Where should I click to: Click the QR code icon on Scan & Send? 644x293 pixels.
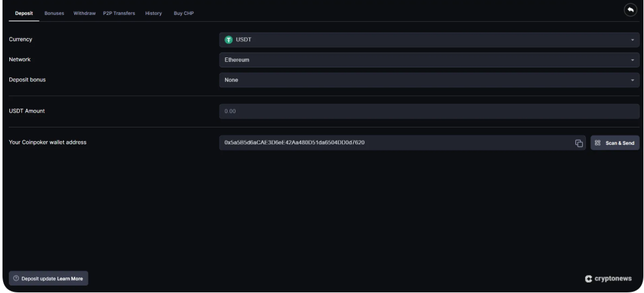[598, 143]
